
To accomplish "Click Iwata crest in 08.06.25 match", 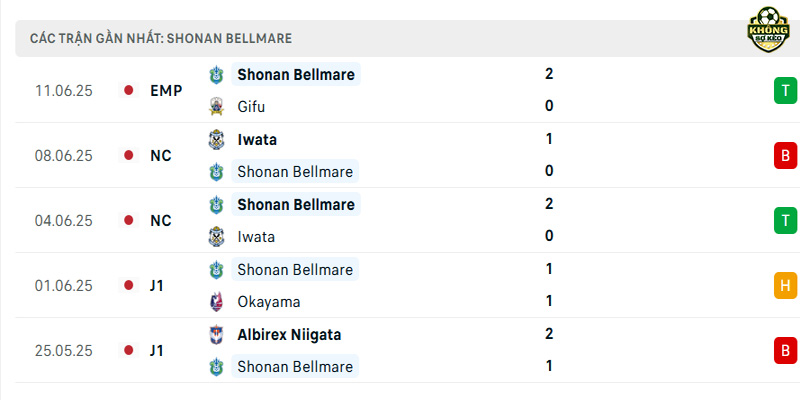I will (216, 139).
